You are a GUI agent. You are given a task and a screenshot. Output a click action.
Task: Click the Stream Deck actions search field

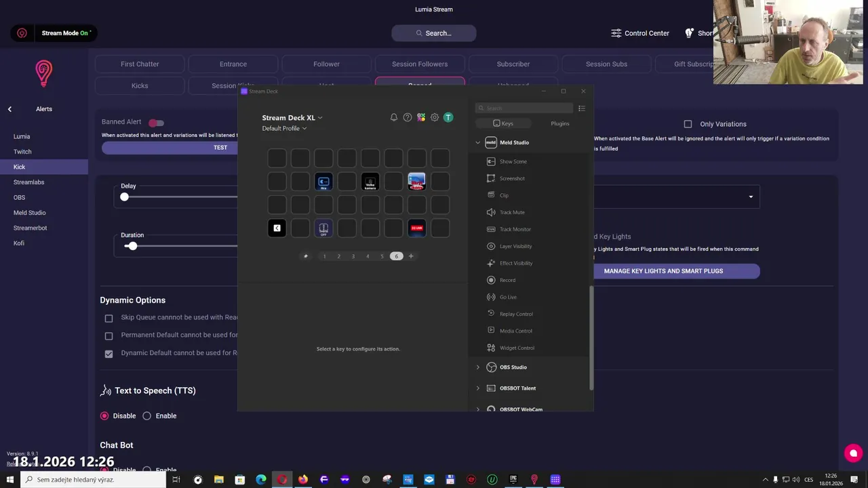524,108
